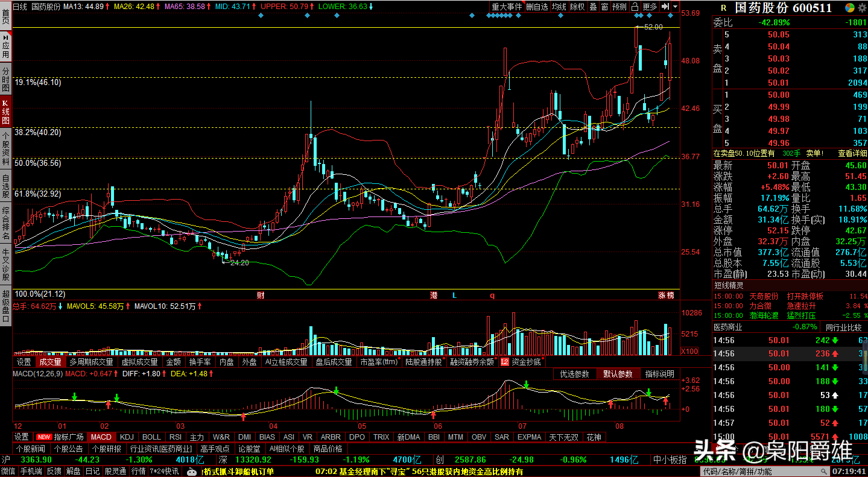
Task: Open 指标广场 indicator plaza
Action: click(69, 437)
